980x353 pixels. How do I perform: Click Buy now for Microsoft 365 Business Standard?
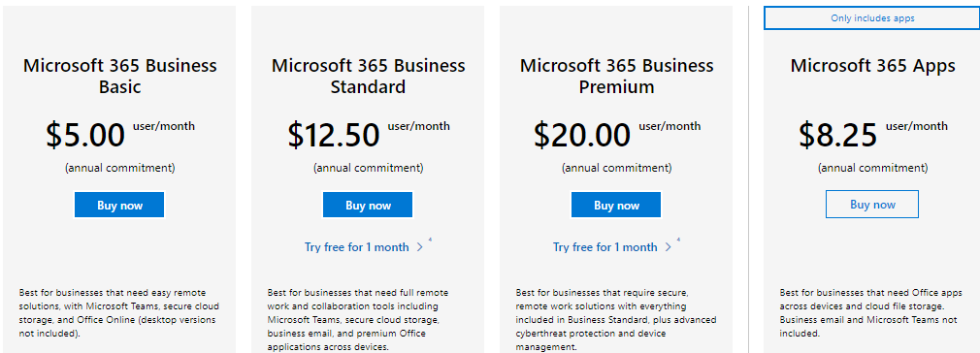pyautogui.click(x=368, y=205)
